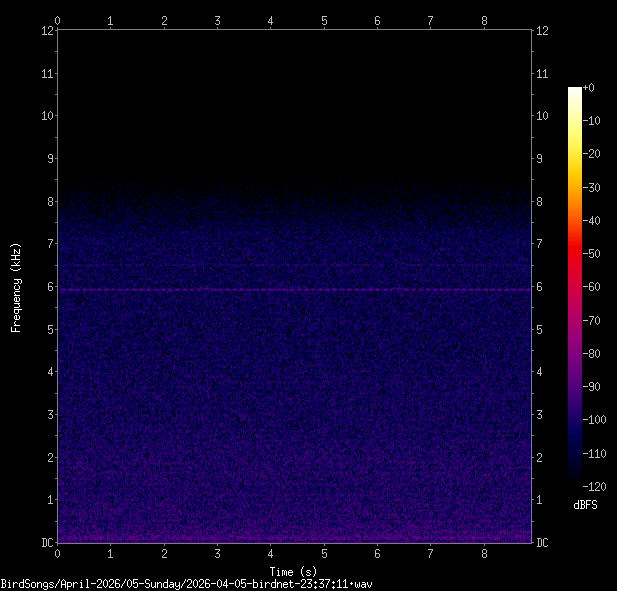Image resolution: width=617 pixels, height=591 pixels.
Task: Click the 6 second mark on top axis
Action: point(377,19)
